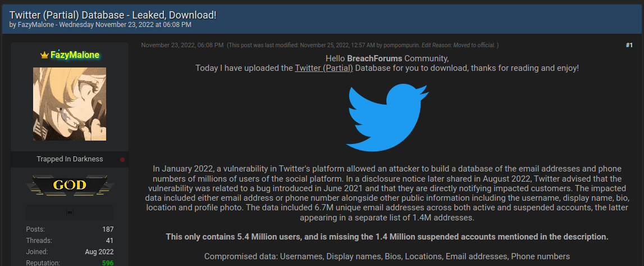Open FazyMalone's anime avatar image
Viewport: 644px width, 266px height.
(x=70, y=104)
